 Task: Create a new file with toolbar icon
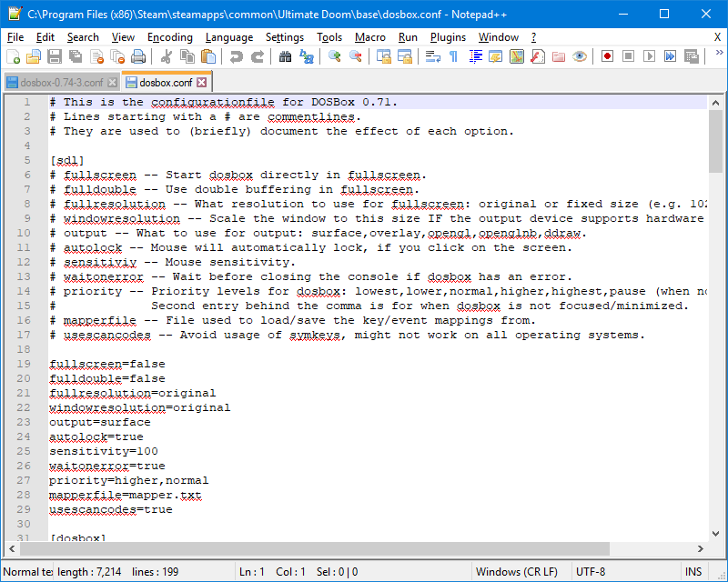[x=13, y=56]
